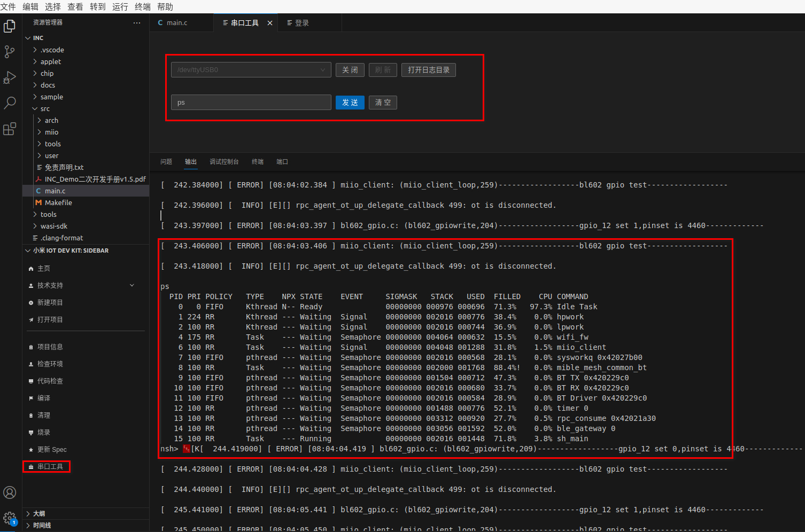Collapse the INC root folder

28,38
